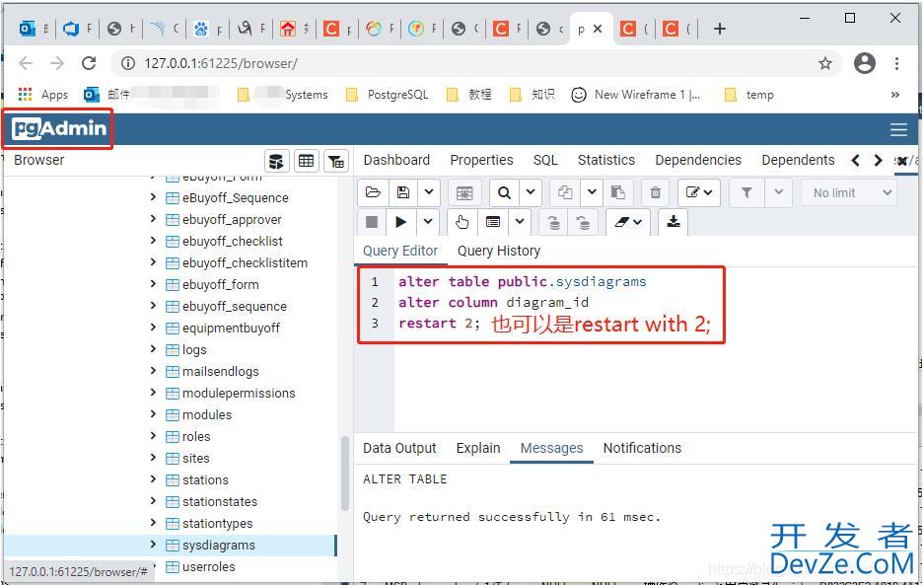Viewport: 924px width, 585px height.
Task: Expand the logs table node
Action: click(x=153, y=349)
